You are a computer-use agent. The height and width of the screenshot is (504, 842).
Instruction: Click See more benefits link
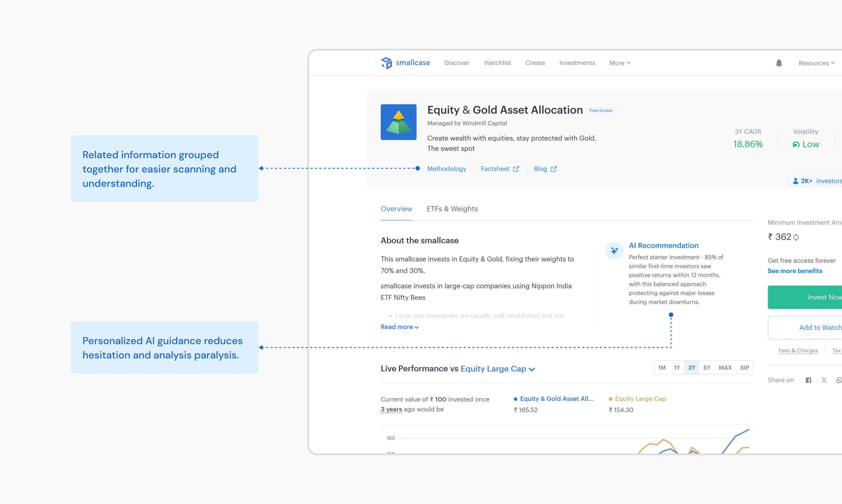point(795,271)
